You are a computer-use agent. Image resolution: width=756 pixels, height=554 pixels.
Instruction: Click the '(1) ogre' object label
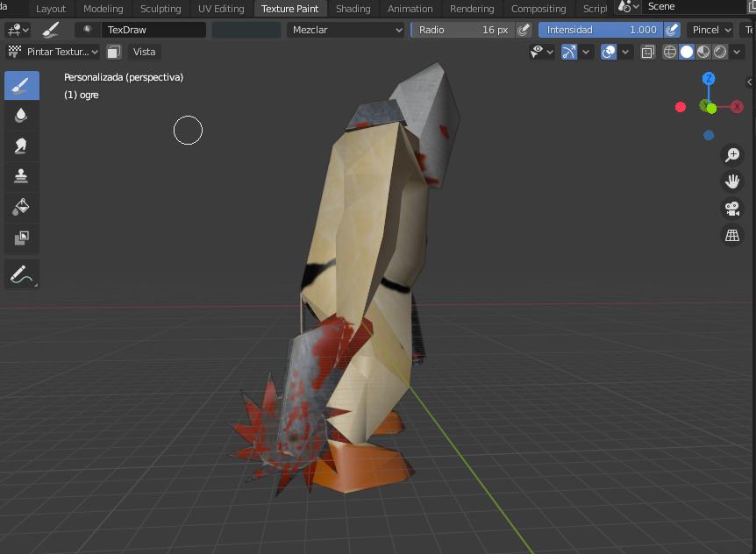[x=82, y=95]
